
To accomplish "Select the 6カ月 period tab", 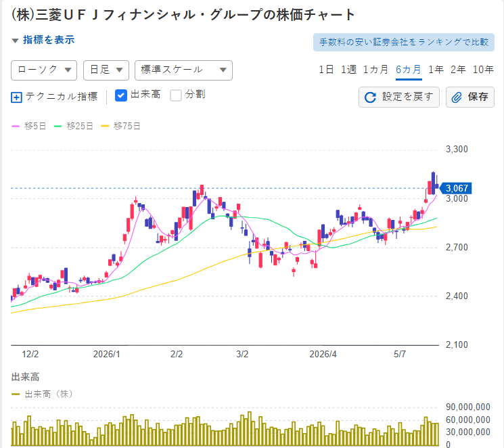I will [408, 70].
